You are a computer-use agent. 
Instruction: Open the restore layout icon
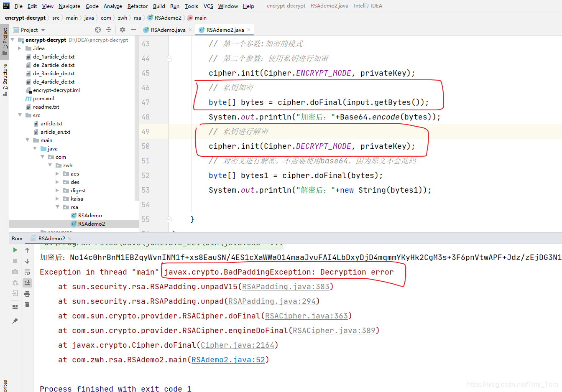click(15, 307)
